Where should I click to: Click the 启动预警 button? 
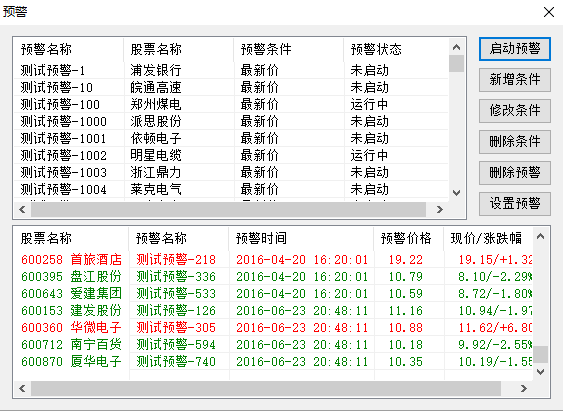515,49
